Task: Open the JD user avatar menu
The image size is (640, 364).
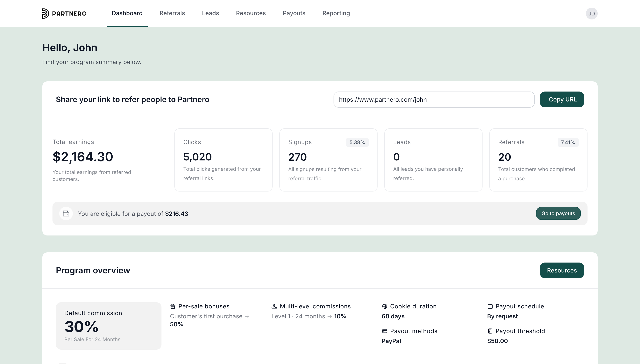Action: click(592, 14)
